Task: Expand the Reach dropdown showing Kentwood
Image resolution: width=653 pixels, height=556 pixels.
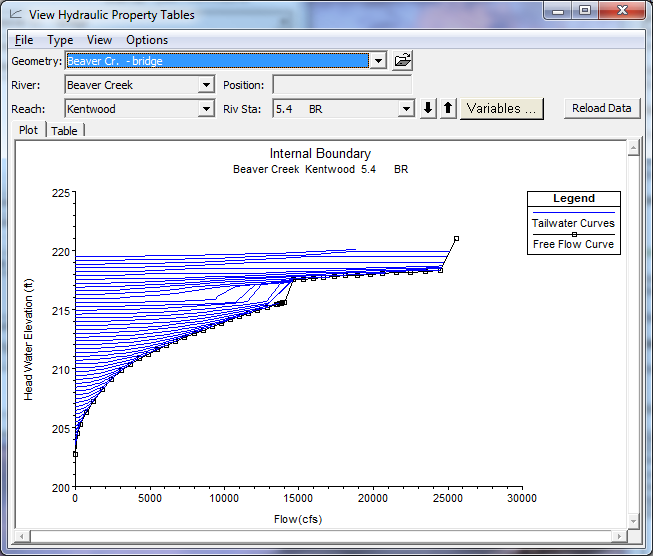Action: tap(206, 109)
